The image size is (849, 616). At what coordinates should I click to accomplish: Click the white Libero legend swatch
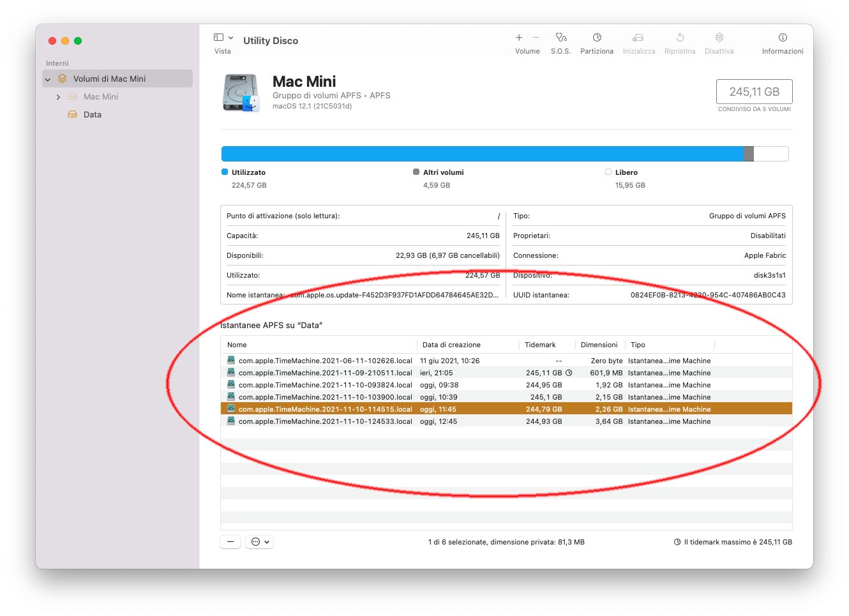click(608, 172)
